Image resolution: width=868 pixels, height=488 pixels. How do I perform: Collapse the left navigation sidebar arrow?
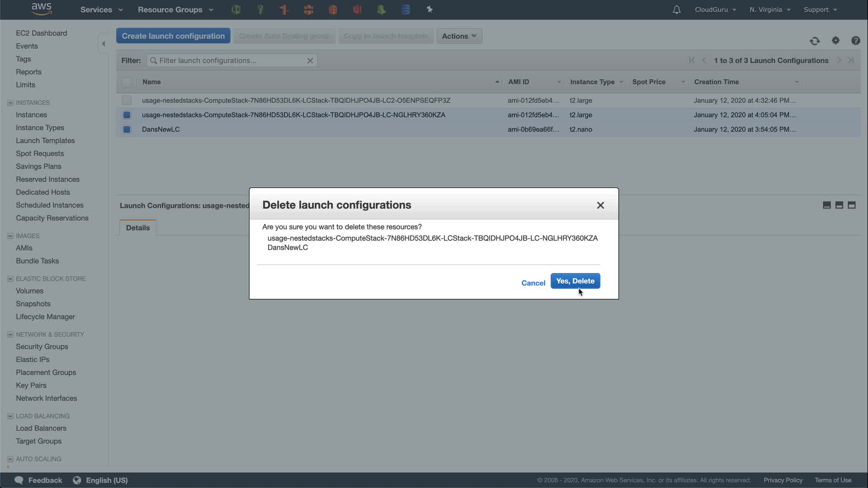tap(104, 44)
